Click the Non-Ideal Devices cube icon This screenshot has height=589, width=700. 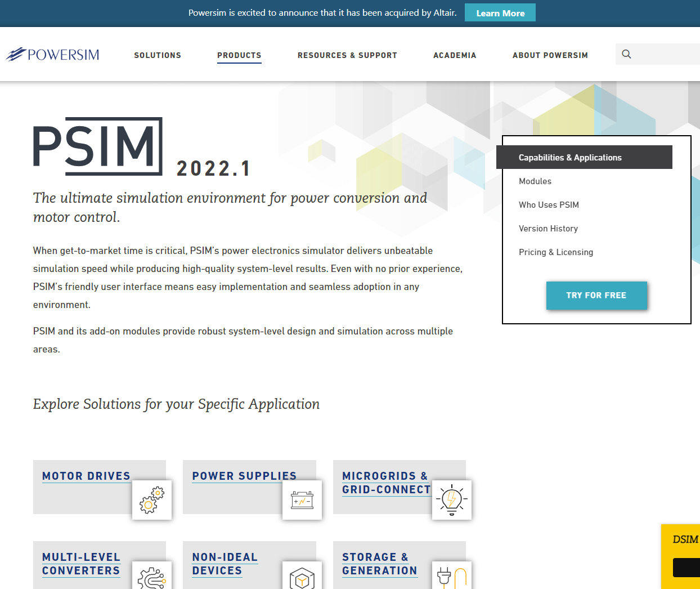(x=302, y=575)
